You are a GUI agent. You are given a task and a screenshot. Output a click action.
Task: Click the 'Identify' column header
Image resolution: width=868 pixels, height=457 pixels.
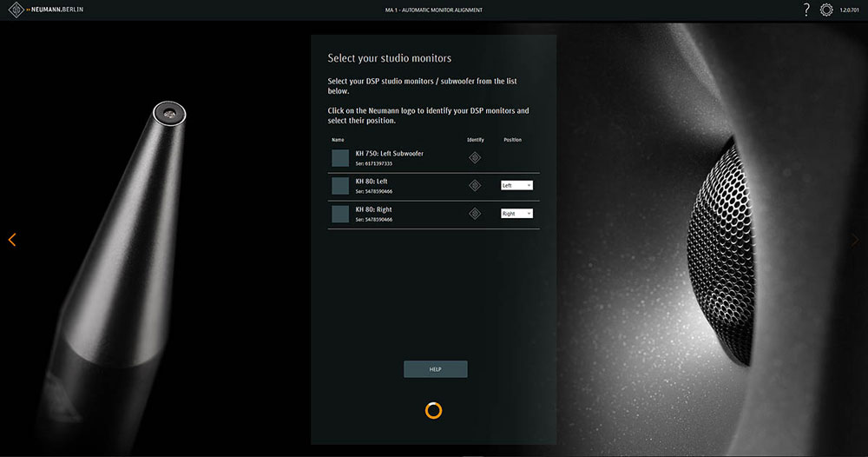coord(476,140)
